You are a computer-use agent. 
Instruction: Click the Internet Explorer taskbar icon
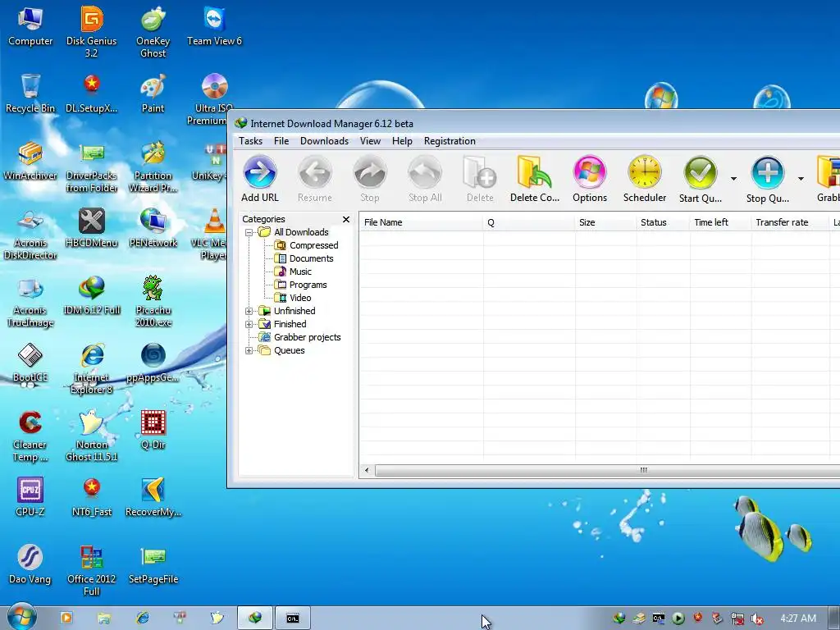[143, 619]
